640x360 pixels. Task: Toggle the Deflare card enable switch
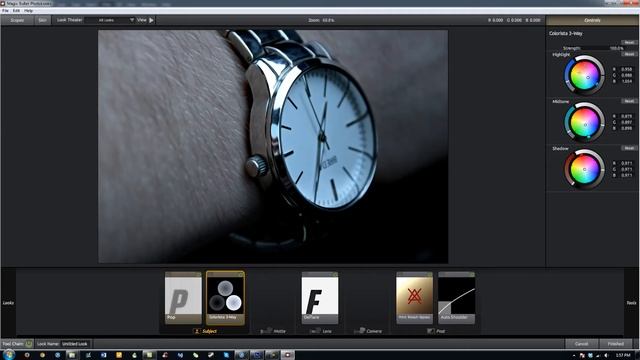tap(335, 274)
